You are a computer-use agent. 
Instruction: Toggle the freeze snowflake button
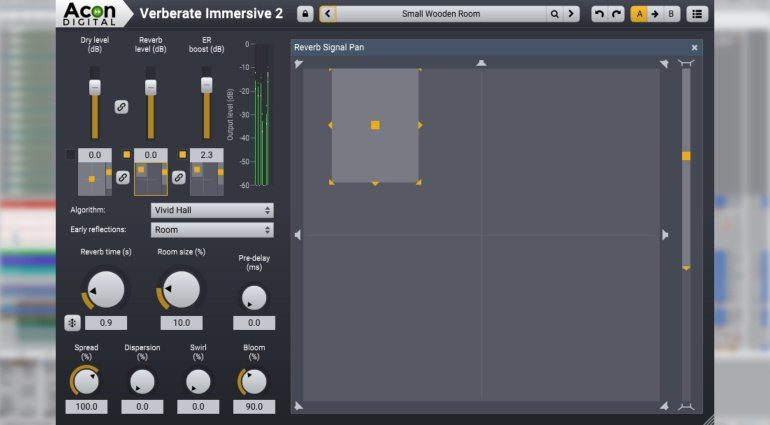[x=72, y=323]
